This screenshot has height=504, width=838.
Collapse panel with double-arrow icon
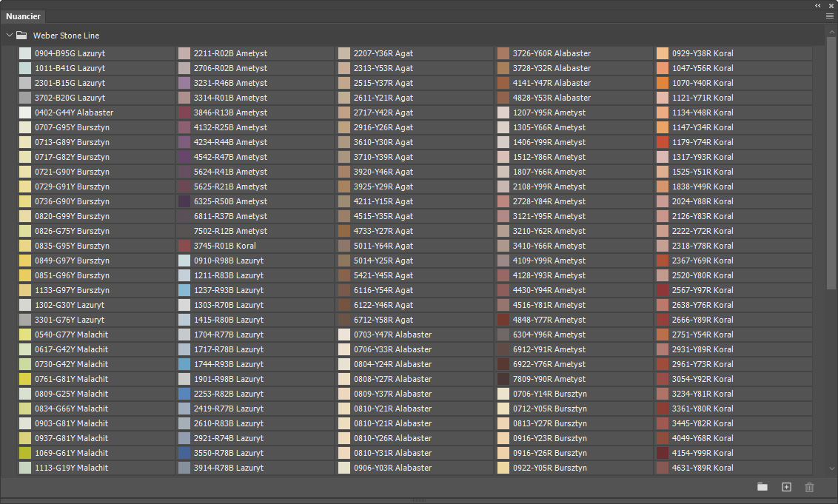[818, 5]
